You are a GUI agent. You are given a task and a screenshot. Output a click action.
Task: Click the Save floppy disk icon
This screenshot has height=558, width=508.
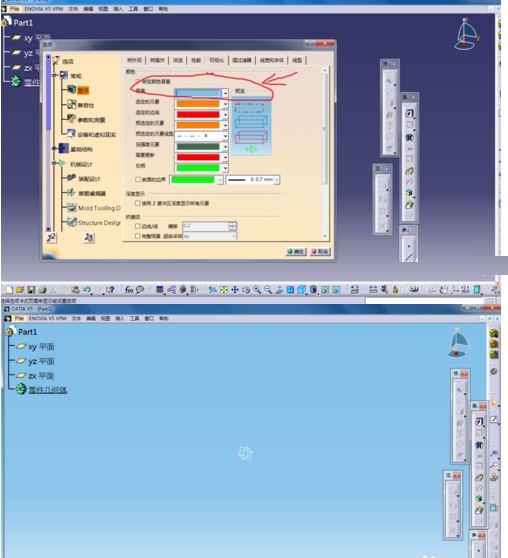coord(31,290)
